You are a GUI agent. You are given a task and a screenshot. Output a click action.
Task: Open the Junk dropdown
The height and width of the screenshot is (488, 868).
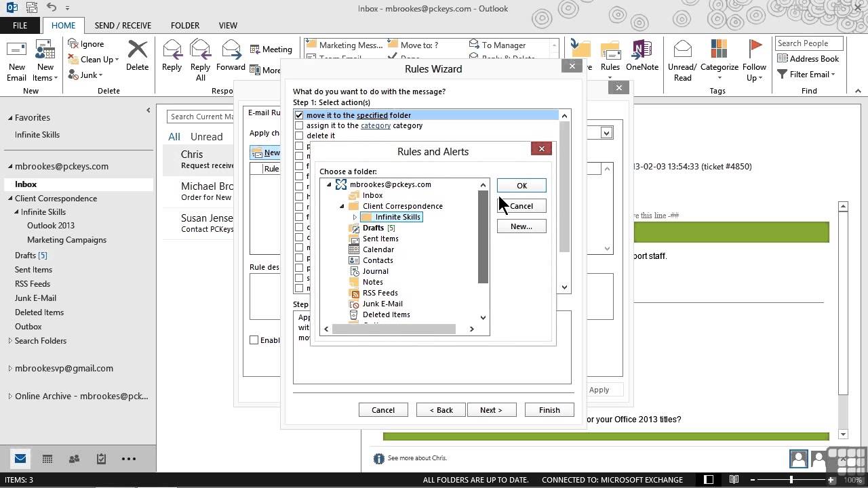[85, 75]
